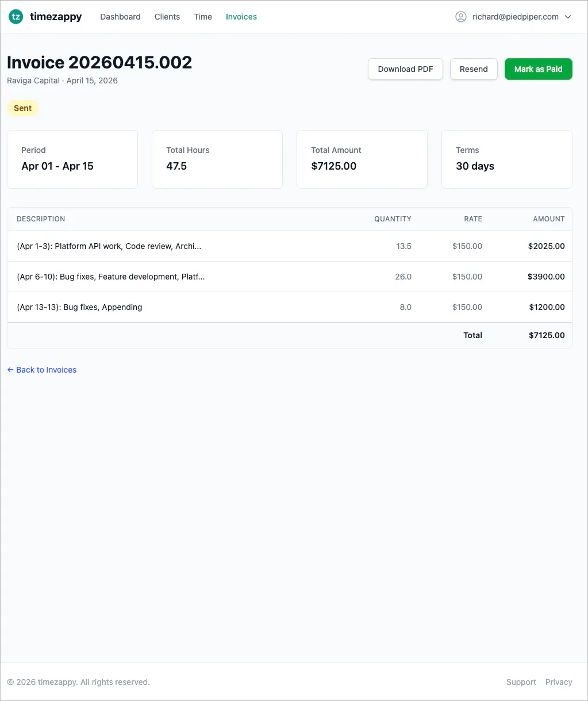
Task: Expand the account dropdown chevron
Action: click(568, 17)
